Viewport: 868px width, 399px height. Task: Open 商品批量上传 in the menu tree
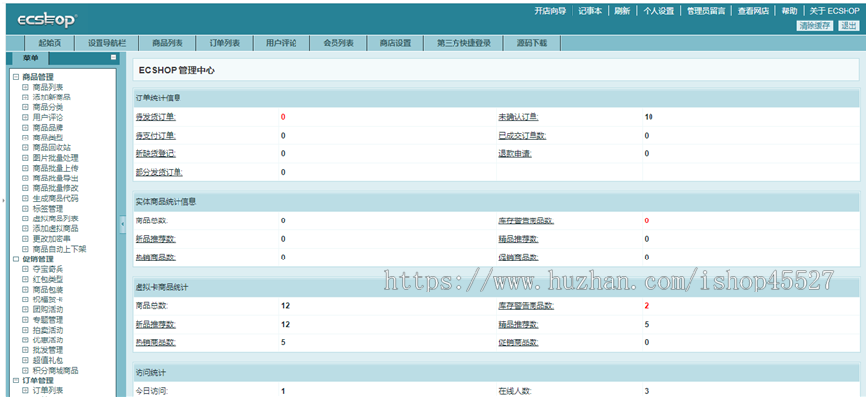pos(56,168)
